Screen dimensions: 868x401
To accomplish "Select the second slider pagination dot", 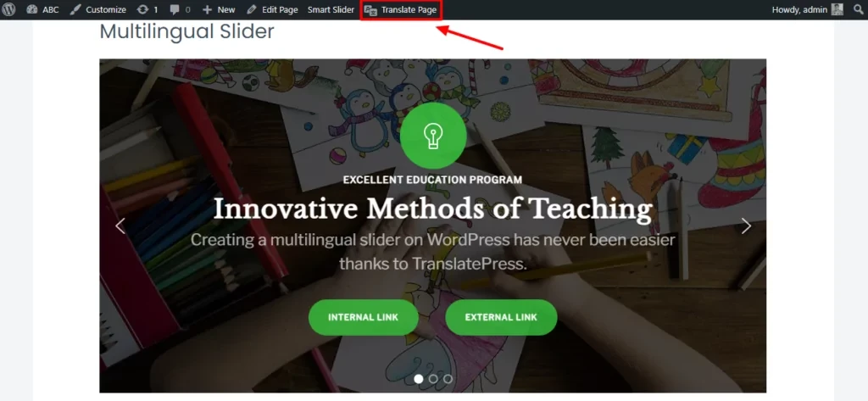I will [433, 379].
